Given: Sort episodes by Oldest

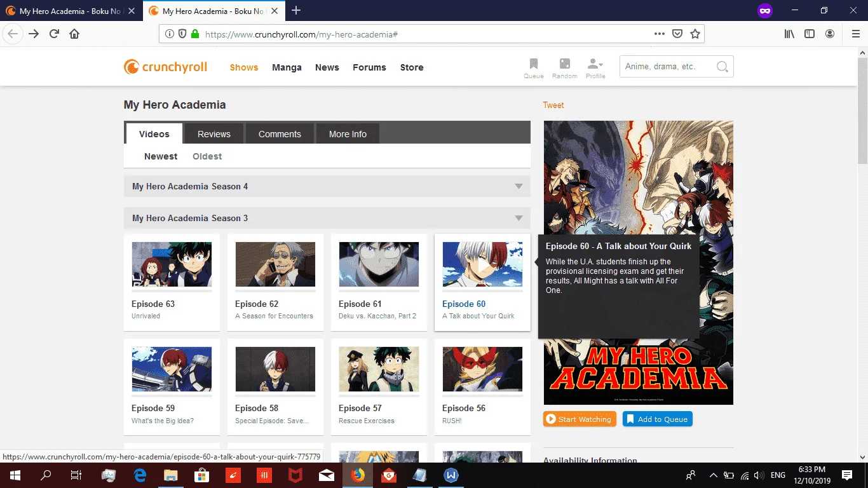Looking at the screenshot, I should (207, 156).
